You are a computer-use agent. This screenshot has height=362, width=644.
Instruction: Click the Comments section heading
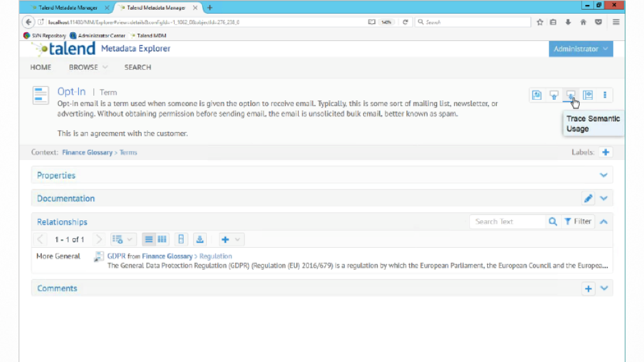(57, 289)
